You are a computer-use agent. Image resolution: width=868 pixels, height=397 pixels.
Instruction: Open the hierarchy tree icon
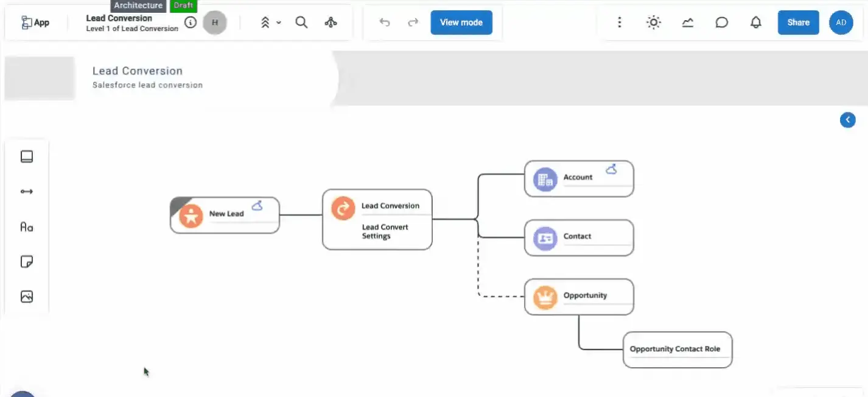coord(331,23)
